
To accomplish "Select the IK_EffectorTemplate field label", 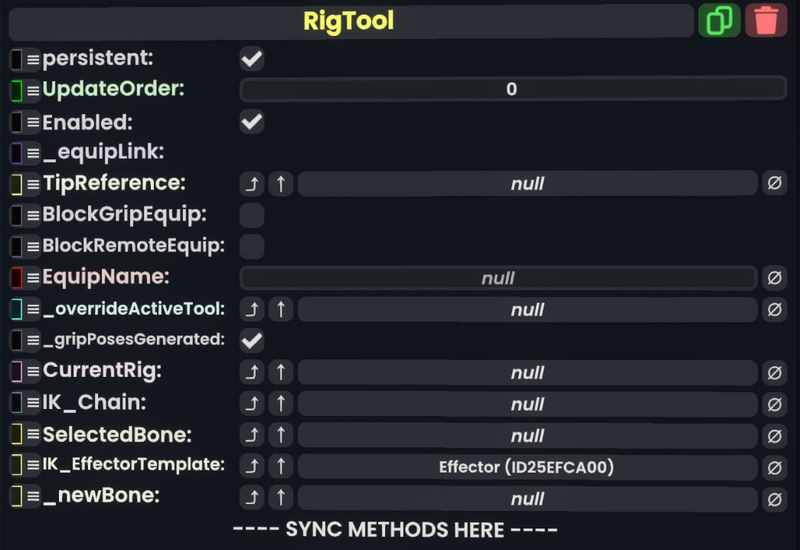I will click(134, 464).
